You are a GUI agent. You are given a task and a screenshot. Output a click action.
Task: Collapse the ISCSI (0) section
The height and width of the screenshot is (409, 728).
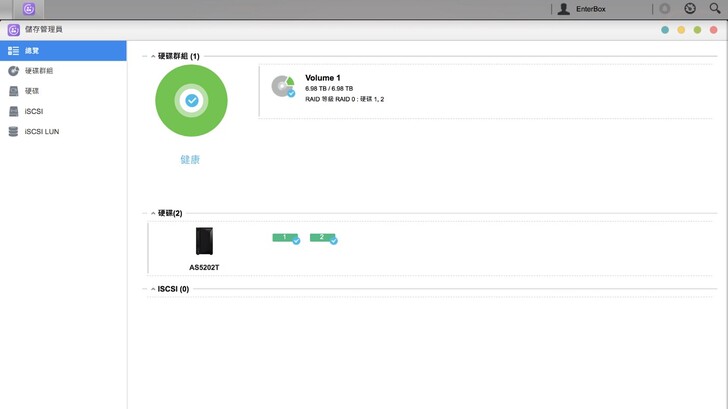click(153, 289)
